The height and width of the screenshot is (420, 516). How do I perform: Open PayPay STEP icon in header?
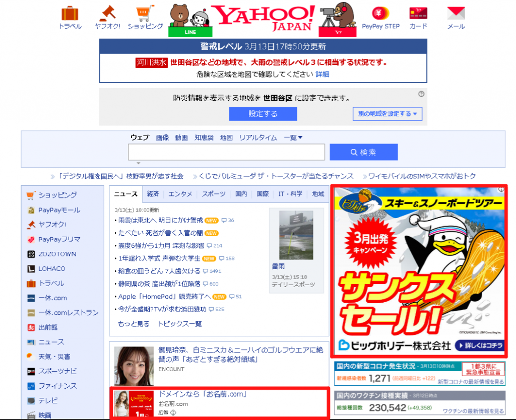pos(380,14)
